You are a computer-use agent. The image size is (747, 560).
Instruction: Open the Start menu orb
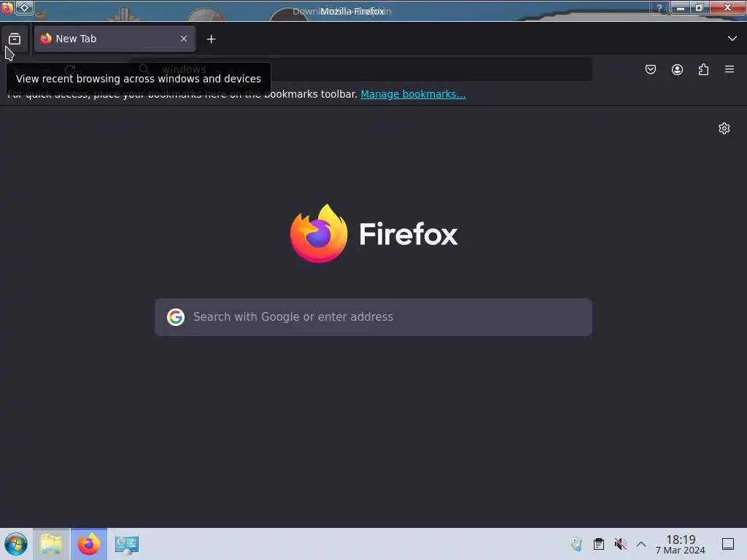(16, 544)
